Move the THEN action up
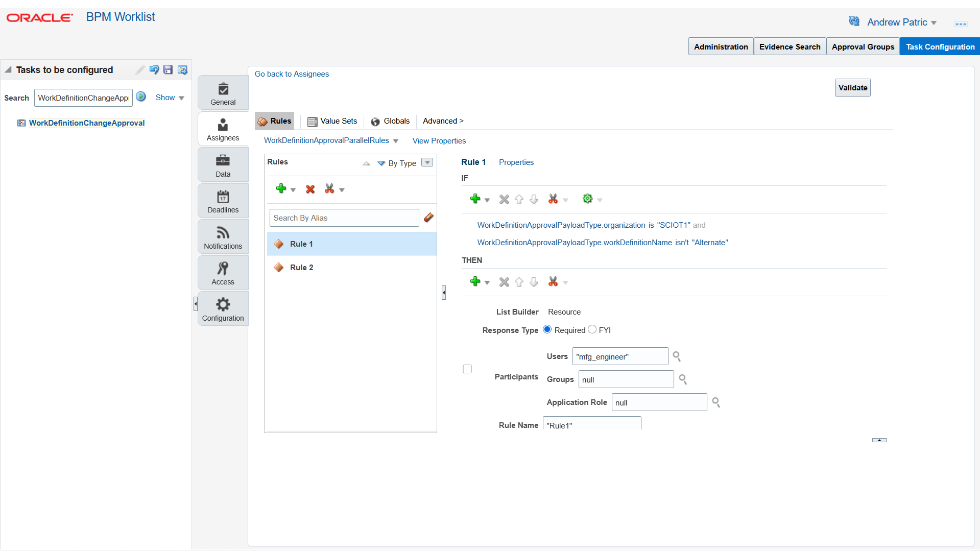The image size is (980, 551). click(x=519, y=282)
